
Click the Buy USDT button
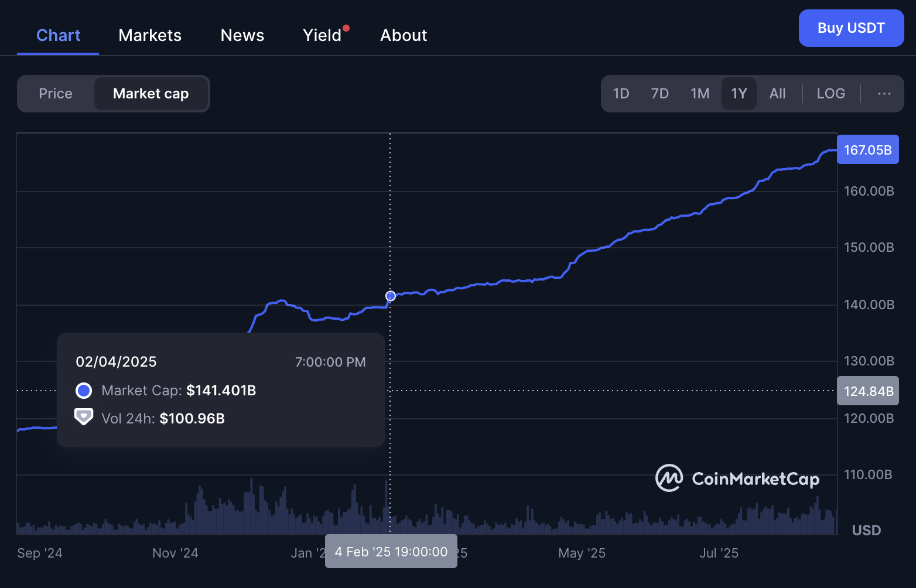[x=851, y=28]
